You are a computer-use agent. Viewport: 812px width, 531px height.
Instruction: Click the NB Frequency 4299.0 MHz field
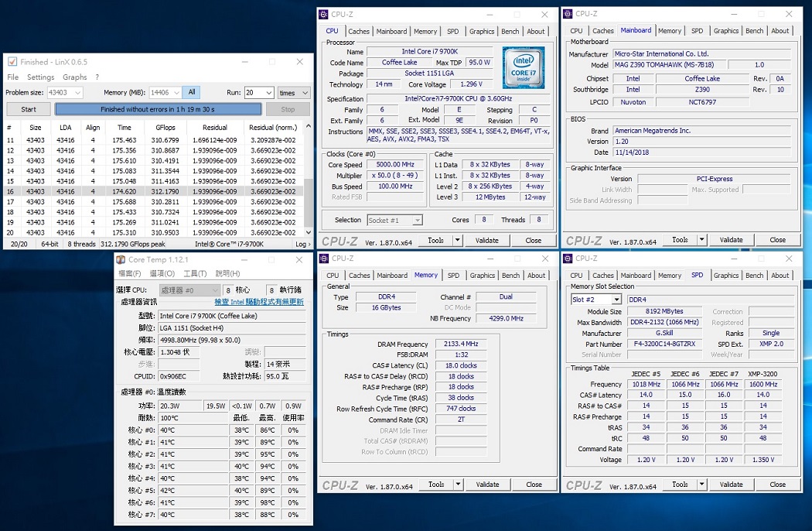tap(506, 318)
